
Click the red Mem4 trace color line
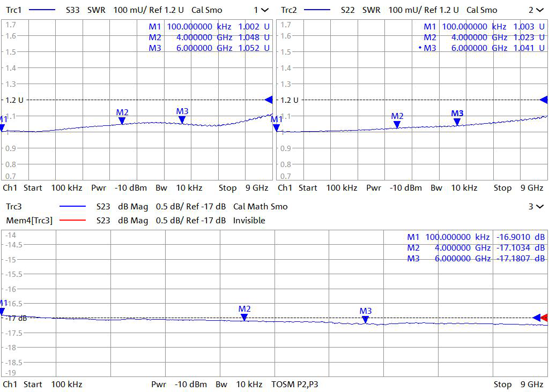72,221
